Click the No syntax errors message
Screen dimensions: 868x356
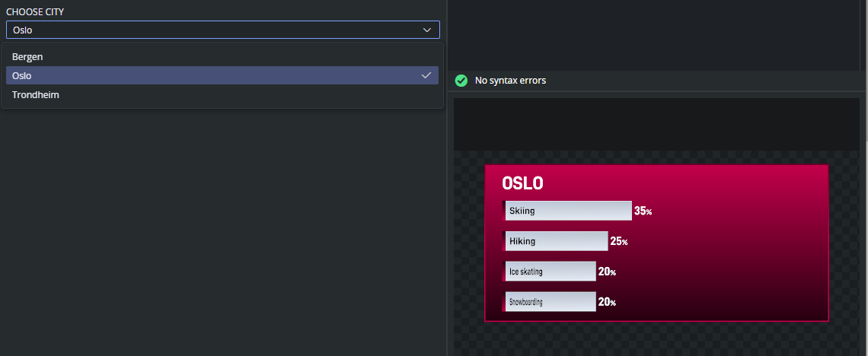tap(510, 81)
